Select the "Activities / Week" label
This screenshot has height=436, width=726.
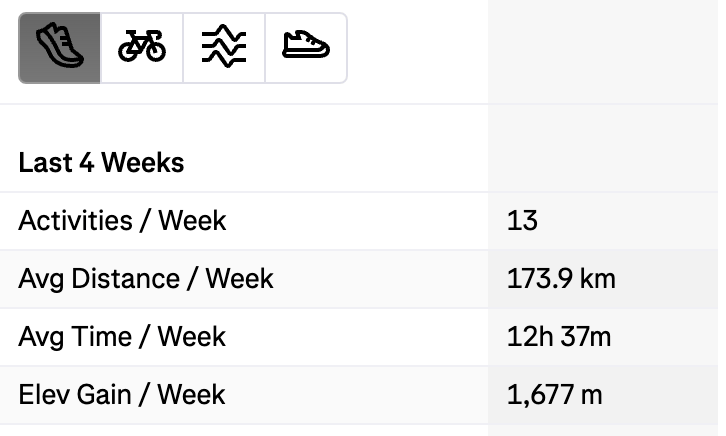point(122,220)
